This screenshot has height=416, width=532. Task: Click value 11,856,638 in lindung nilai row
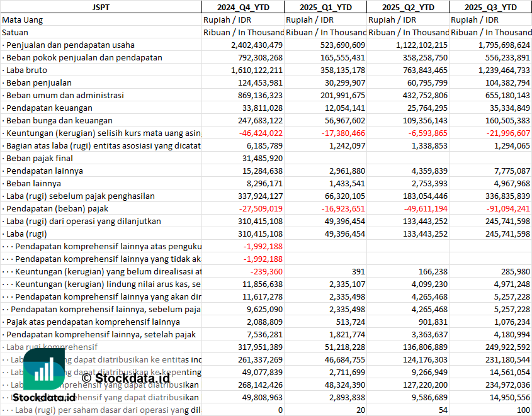coord(263,284)
